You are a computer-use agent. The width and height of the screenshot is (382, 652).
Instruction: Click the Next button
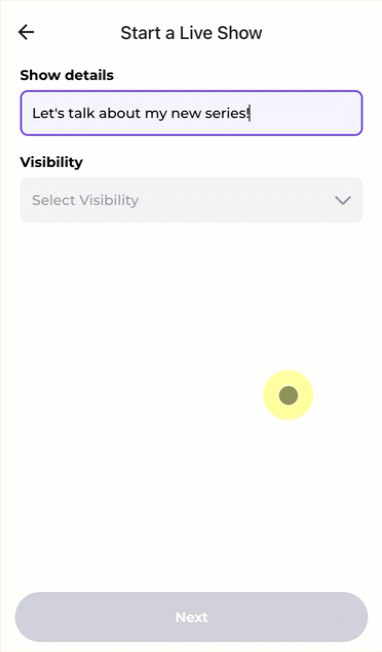click(191, 617)
